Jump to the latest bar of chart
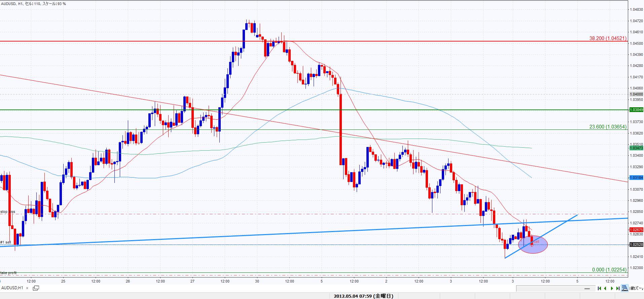The image size is (644, 299). click(x=618, y=288)
